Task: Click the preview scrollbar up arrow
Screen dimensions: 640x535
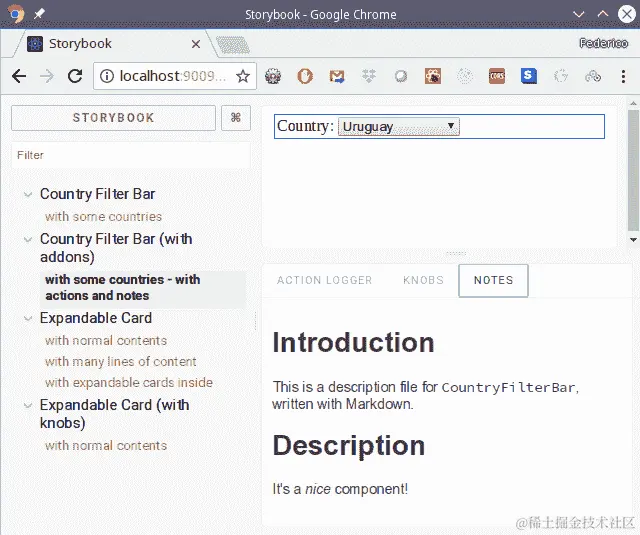Action: (633, 104)
